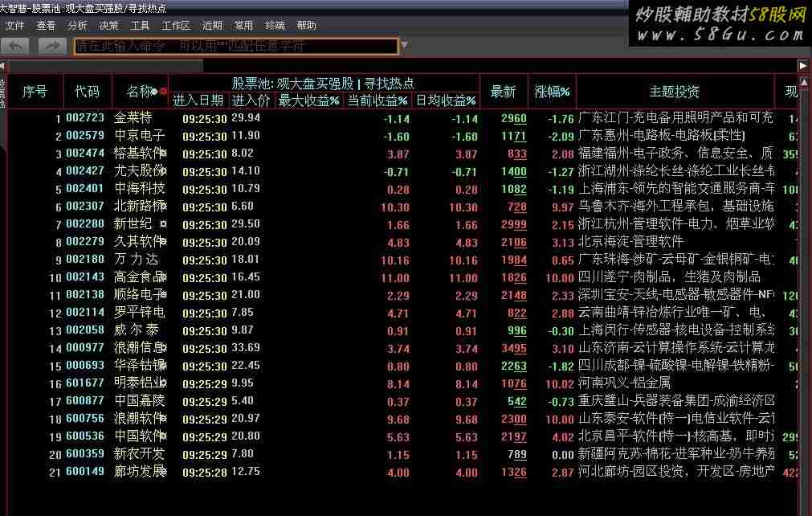Screen dimensions: 812x516
Task: Select stock code 002280
Action: pyautogui.click(x=85, y=223)
